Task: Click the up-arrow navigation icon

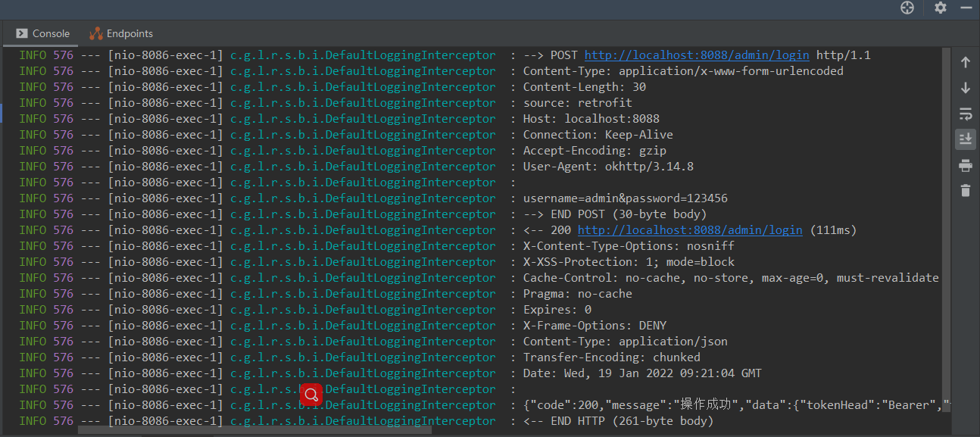Action: (966, 62)
